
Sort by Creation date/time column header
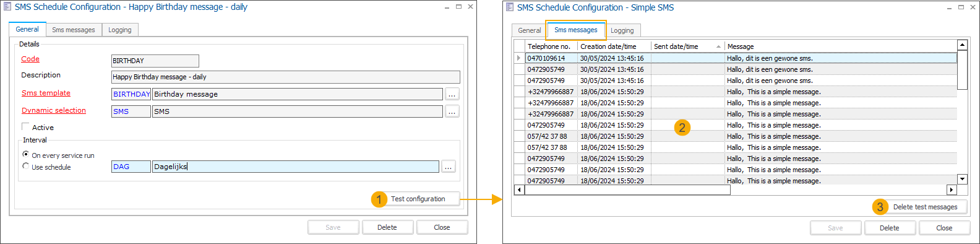pos(614,46)
